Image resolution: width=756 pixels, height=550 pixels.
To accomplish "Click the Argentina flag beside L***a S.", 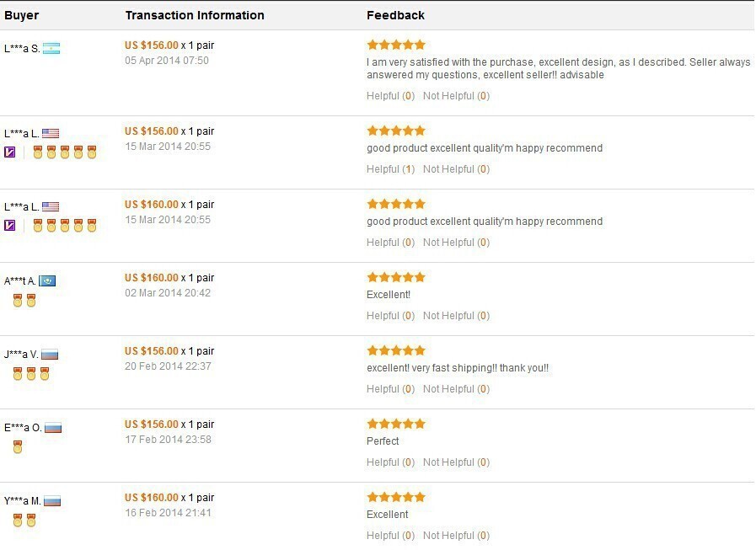I will click(x=51, y=49).
